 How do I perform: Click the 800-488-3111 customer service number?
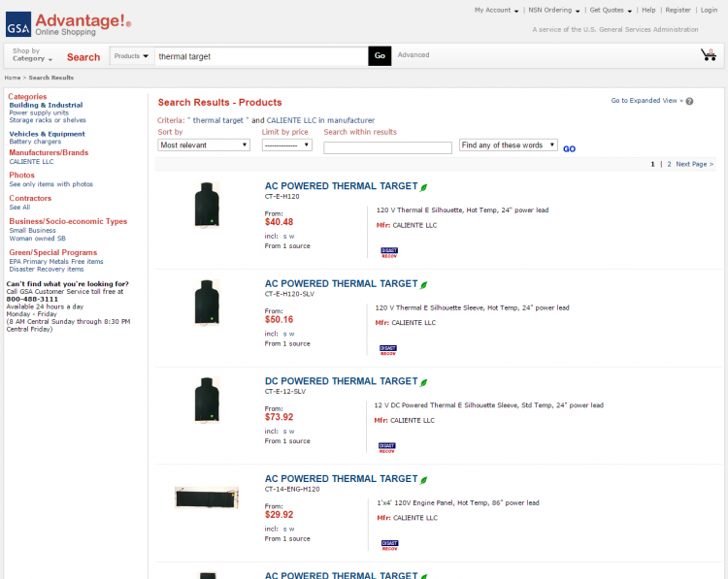(x=32, y=300)
